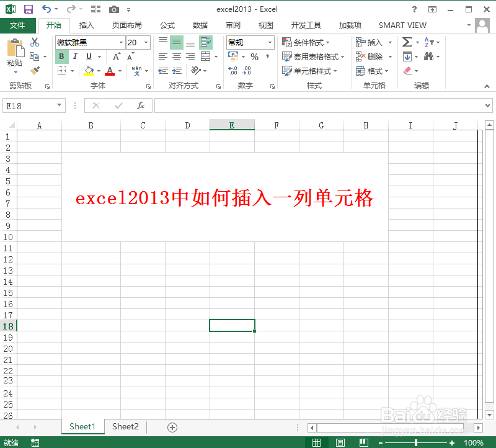This screenshot has width=496, height=448.
Task: Collapse the ribbon
Action: [487, 86]
